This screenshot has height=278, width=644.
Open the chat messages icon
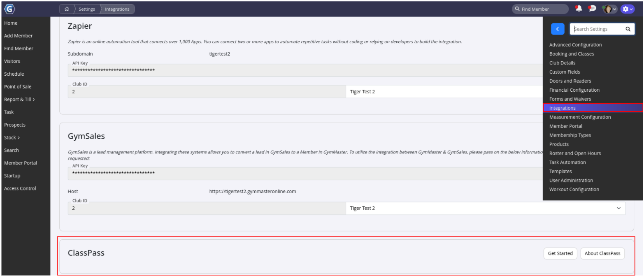[592, 9]
